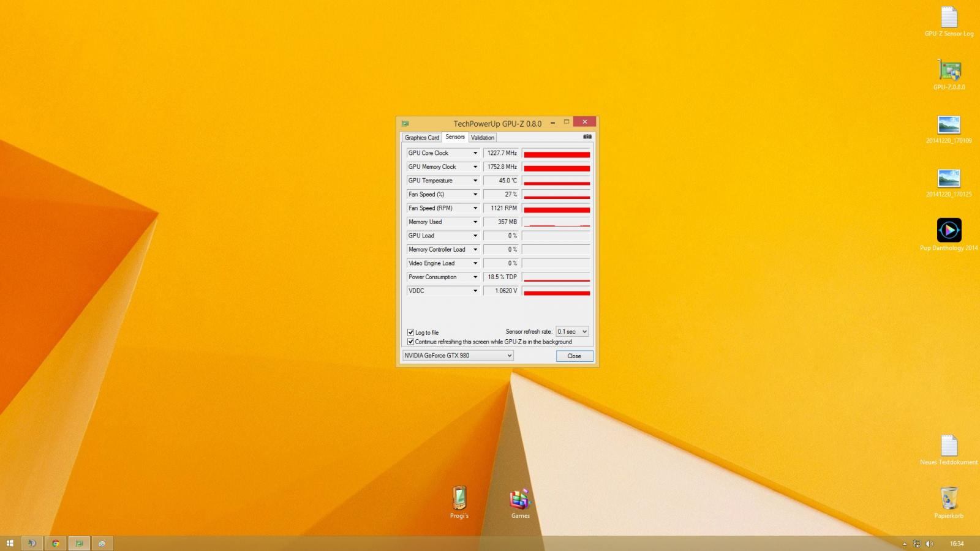Open Chrome from the taskbar
The width and height of the screenshot is (980, 551).
pyautogui.click(x=55, y=543)
